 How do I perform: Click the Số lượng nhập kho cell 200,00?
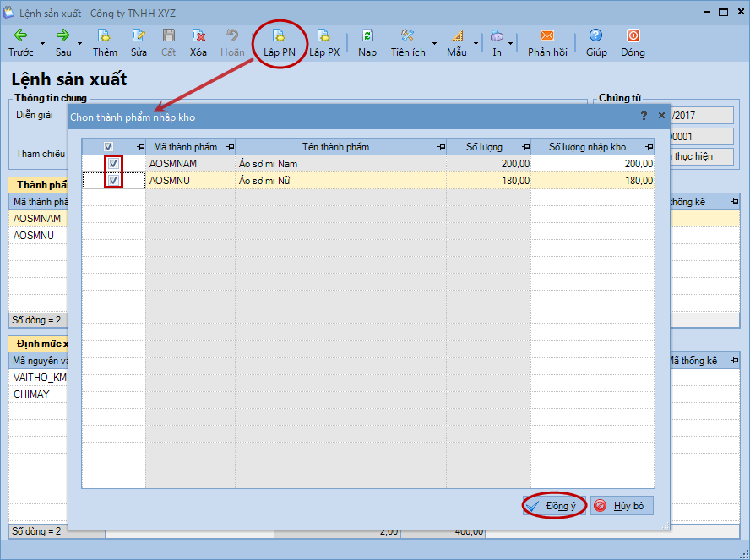tap(592, 164)
